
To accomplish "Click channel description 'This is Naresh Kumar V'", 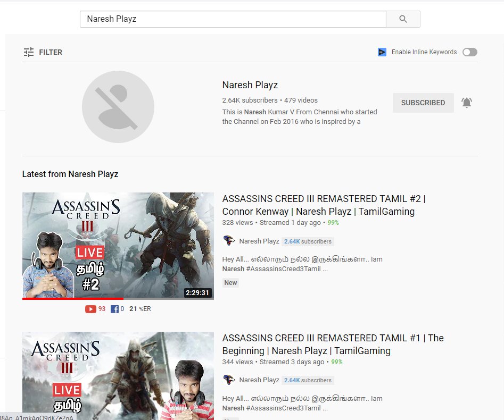I will point(299,116).
